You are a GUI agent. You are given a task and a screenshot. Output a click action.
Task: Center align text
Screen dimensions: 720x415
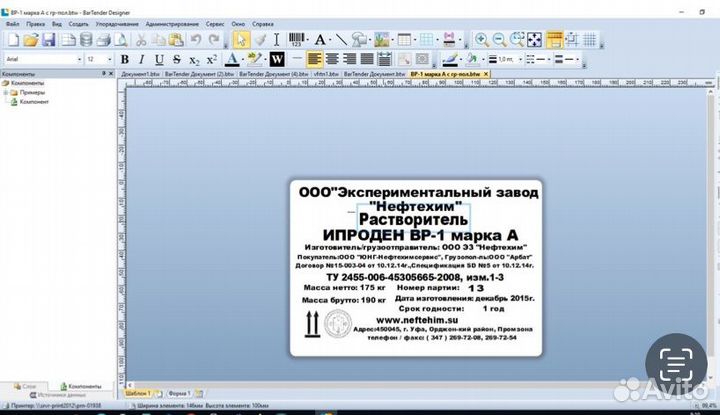pyautogui.click(x=332, y=59)
